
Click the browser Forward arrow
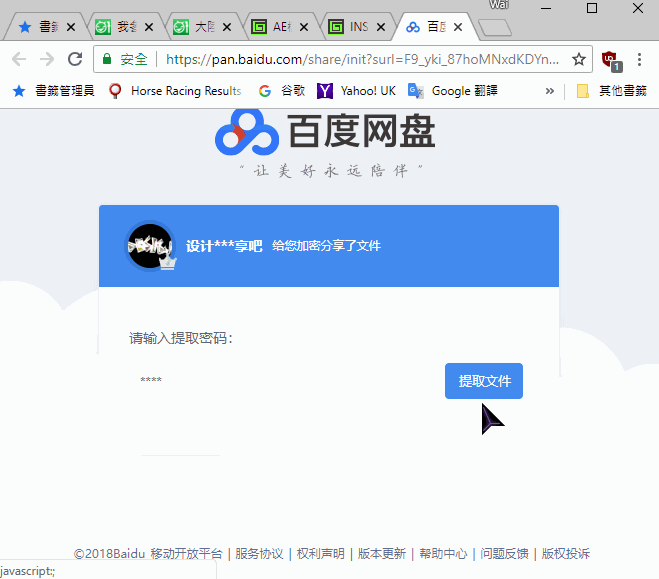(x=47, y=59)
